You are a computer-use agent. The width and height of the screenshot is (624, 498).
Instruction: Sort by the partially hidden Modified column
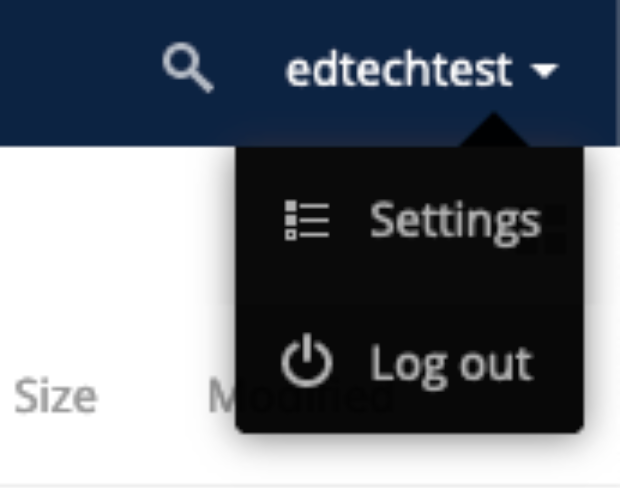221,396
